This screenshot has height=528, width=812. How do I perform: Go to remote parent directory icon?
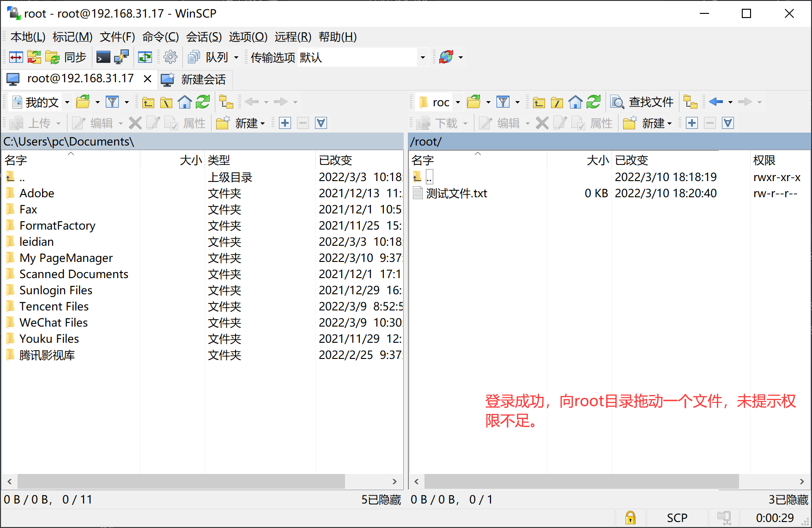(539, 102)
